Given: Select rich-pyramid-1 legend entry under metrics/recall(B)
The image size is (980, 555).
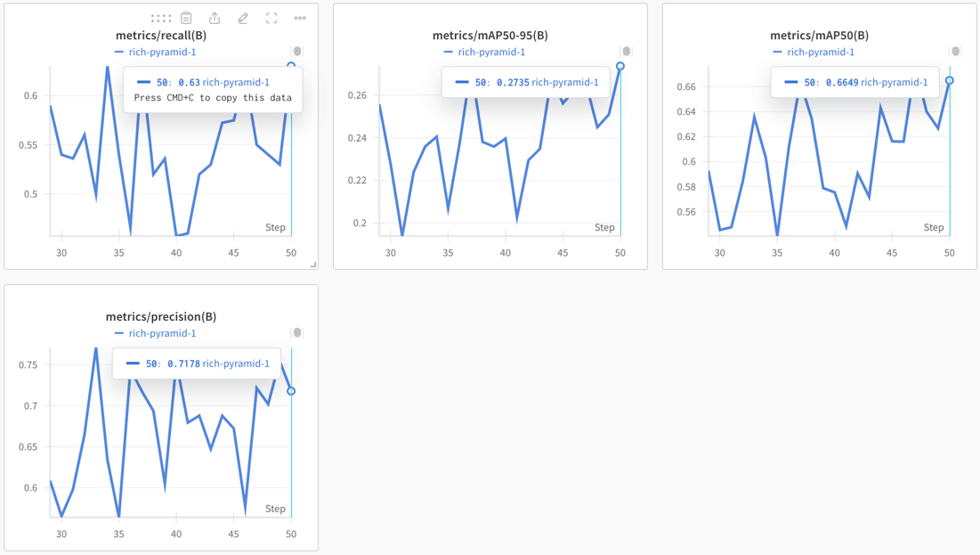Looking at the screenshot, I should pos(162,52).
